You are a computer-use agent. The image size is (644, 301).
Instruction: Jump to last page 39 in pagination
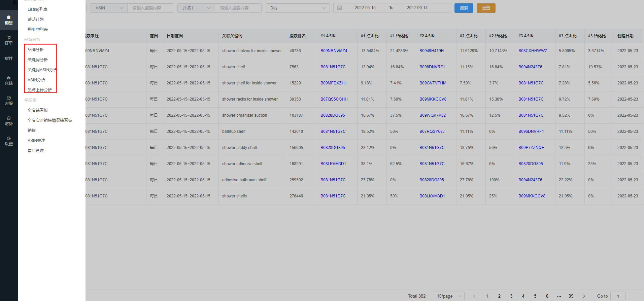click(x=571, y=296)
